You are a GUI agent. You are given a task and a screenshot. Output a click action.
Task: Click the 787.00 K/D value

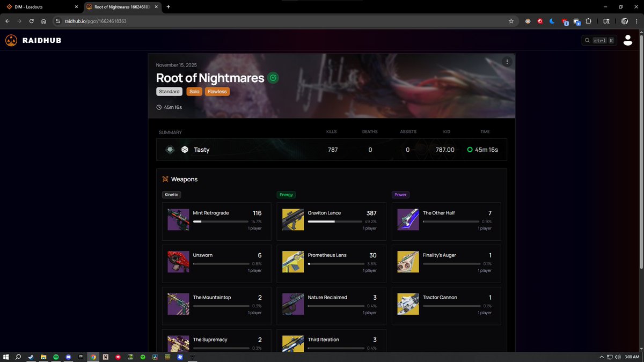point(445,150)
